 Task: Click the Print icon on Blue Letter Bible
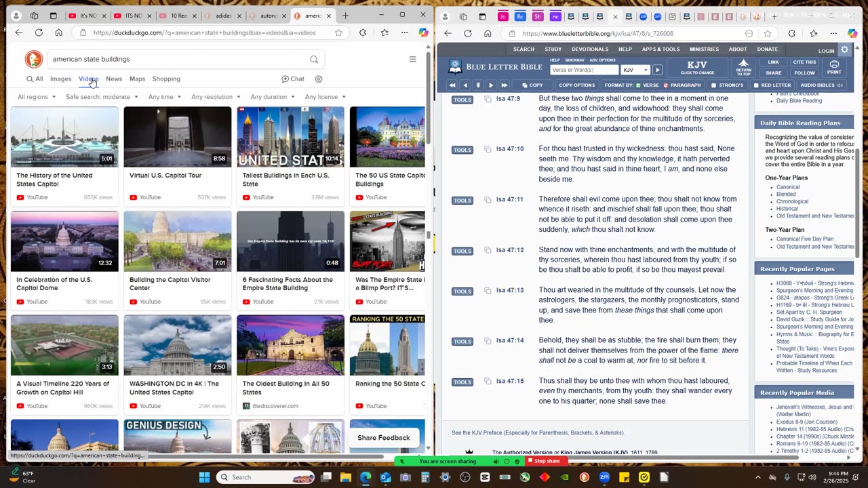click(x=834, y=67)
